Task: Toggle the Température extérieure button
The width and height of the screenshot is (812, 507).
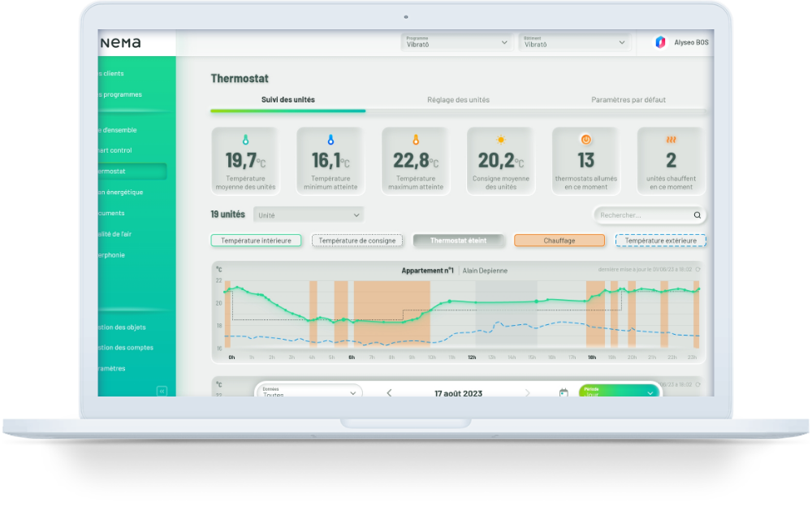Action: (x=661, y=240)
